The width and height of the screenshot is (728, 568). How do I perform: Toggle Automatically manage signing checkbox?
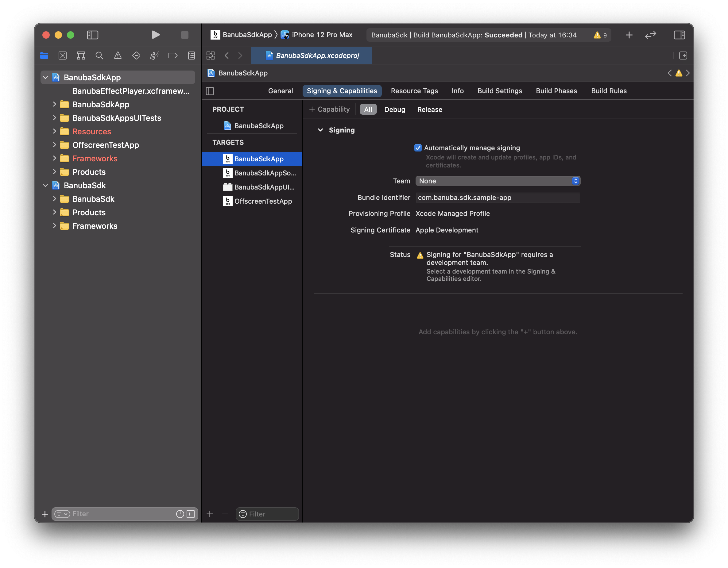point(418,148)
